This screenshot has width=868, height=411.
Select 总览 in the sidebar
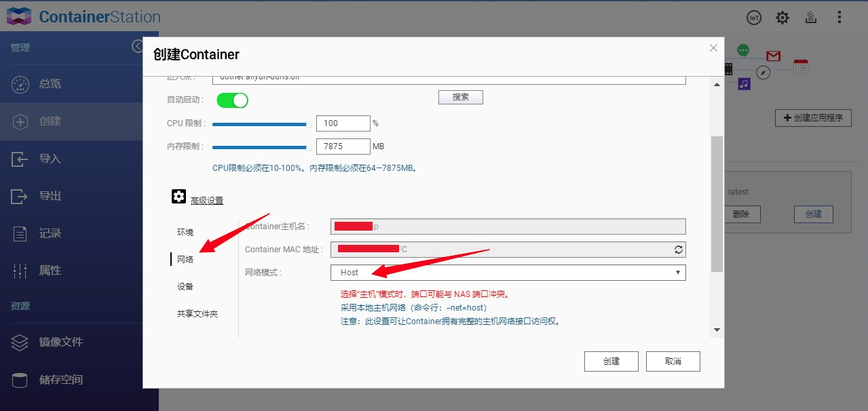[x=50, y=84]
